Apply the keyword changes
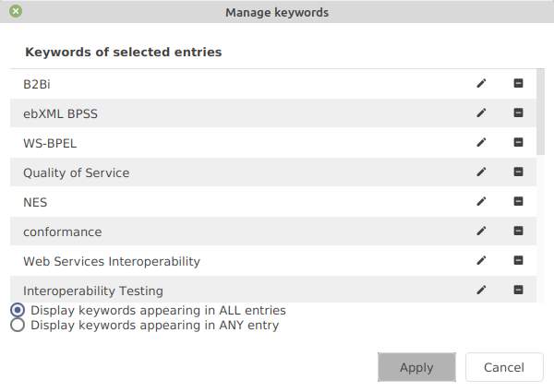Image resolution: width=554 pixels, height=392 pixels. click(x=416, y=367)
